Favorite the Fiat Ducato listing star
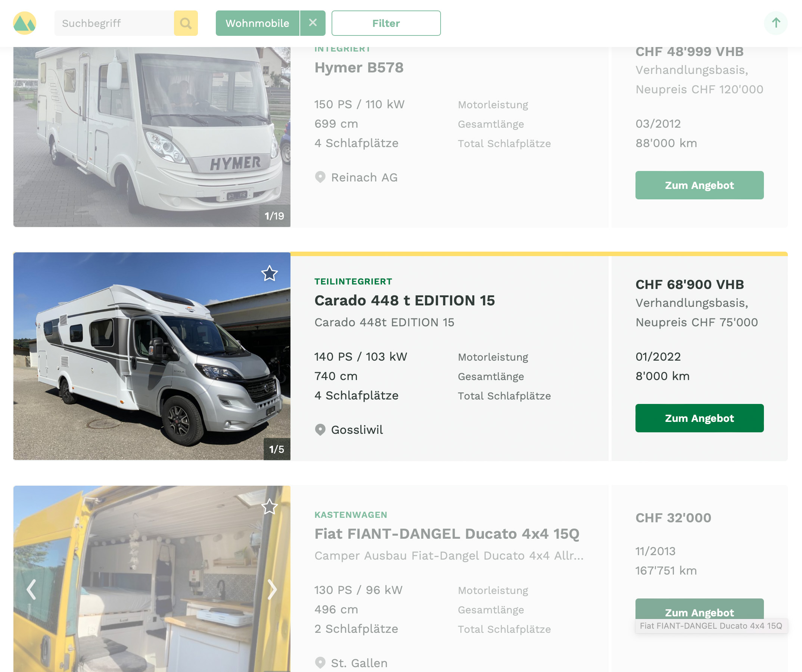 point(269,507)
